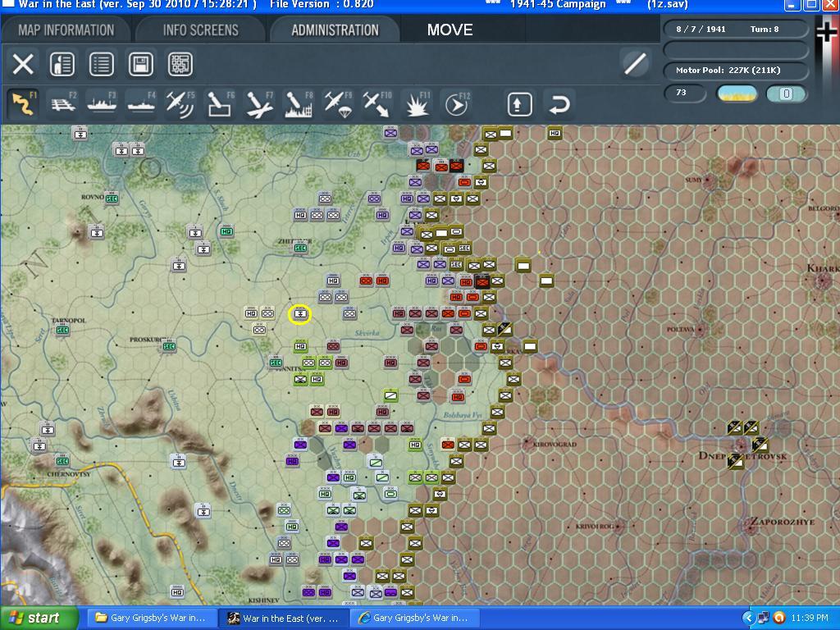The width and height of the screenshot is (840, 630).
Task: Open the Windows start button
Action: click(x=39, y=619)
